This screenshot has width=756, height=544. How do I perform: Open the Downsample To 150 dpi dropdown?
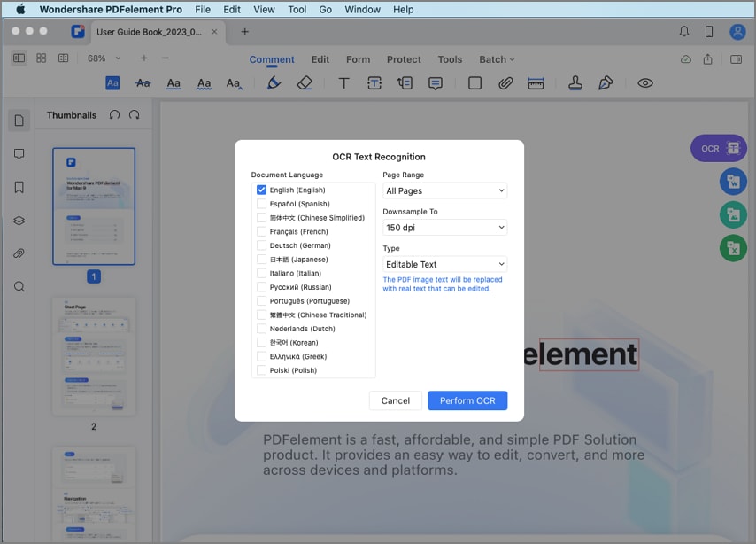click(x=444, y=228)
